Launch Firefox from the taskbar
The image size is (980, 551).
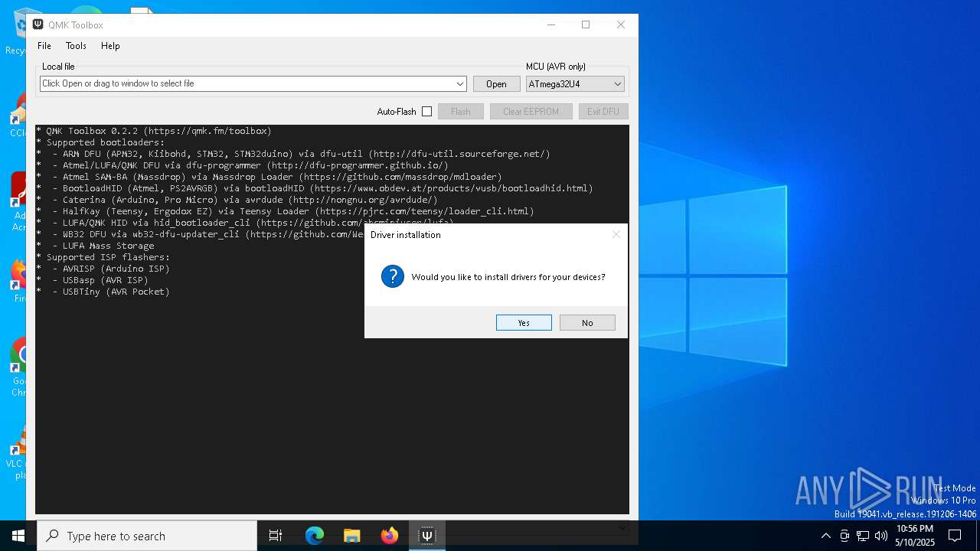coord(390,536)
